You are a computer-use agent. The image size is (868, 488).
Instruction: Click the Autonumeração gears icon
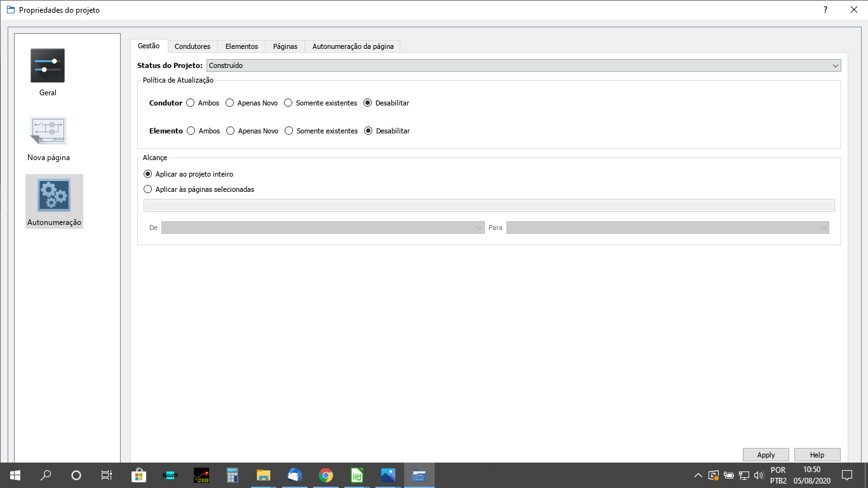(x=54, y=195)
